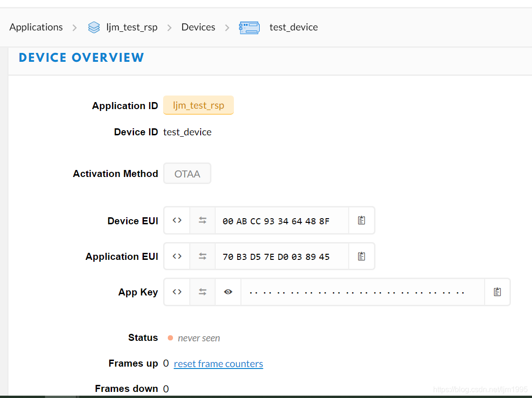Click the application layers icon in breadcrumb
The width and height of the screenshot is (532, 398).
pyautogui.click(x=94, y=27)
